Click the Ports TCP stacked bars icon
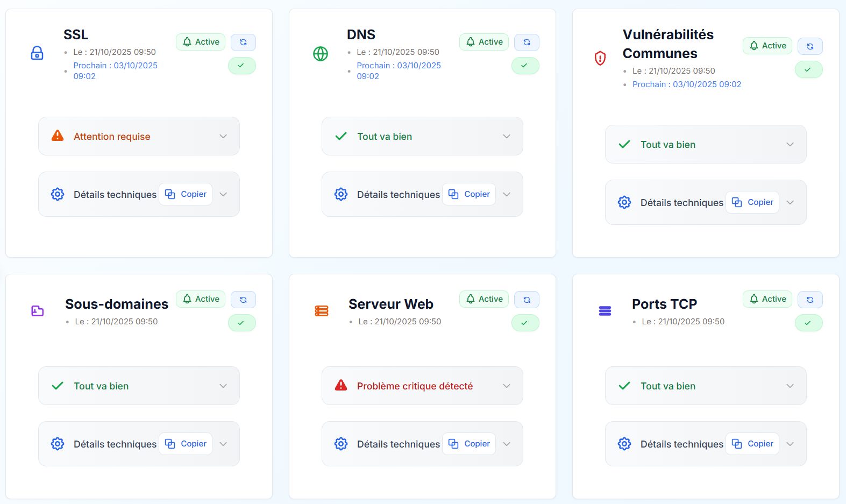Screen dimensions: 846x504 coord(605,311)
